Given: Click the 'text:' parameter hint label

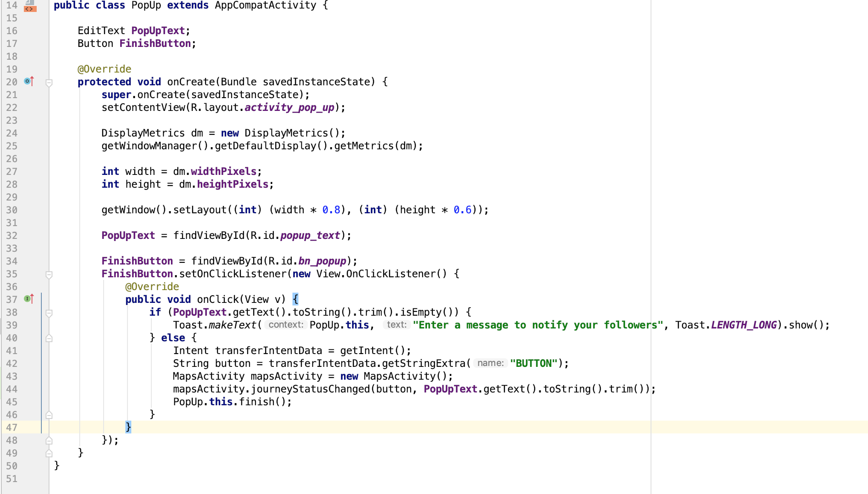Looking at the screenshot, I should pos(396,325).
